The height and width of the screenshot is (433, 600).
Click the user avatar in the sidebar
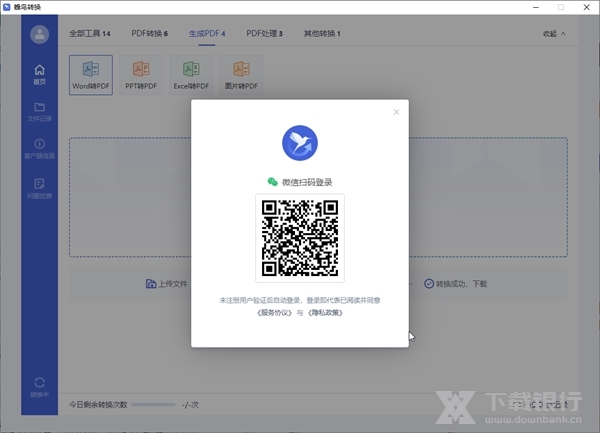40,35
